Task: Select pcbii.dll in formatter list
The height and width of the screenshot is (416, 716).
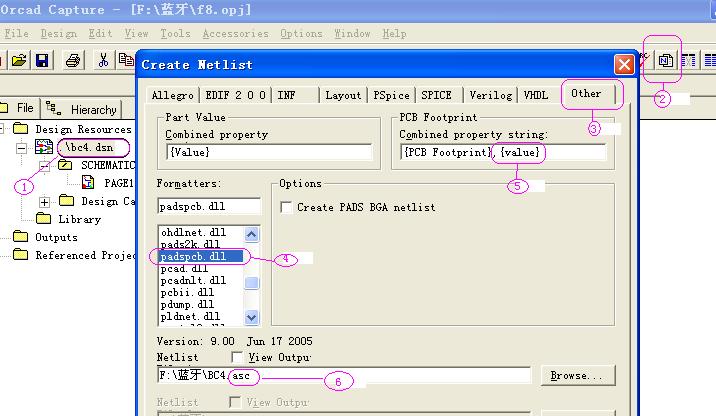Action: point(201,292)
